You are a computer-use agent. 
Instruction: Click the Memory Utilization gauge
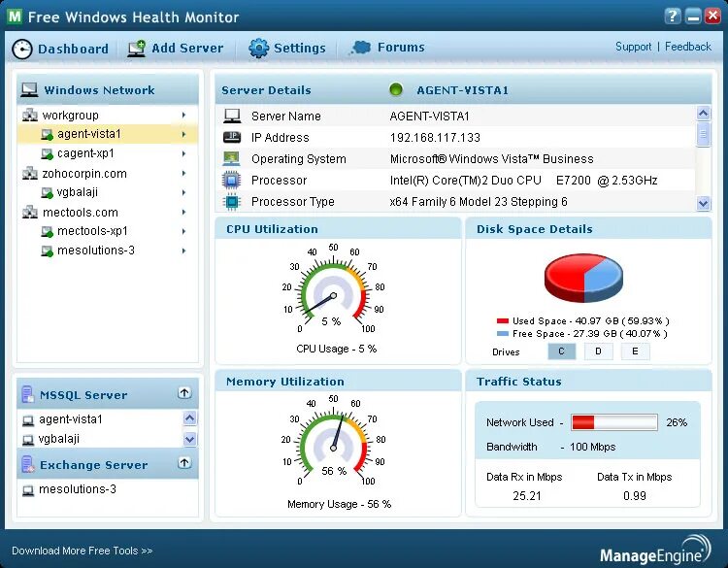(x=333, y=441)
